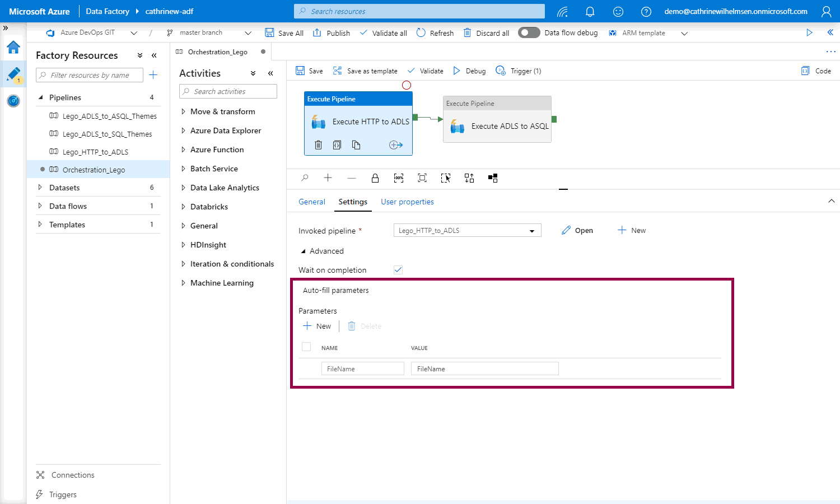Click the Publish button

332,33
